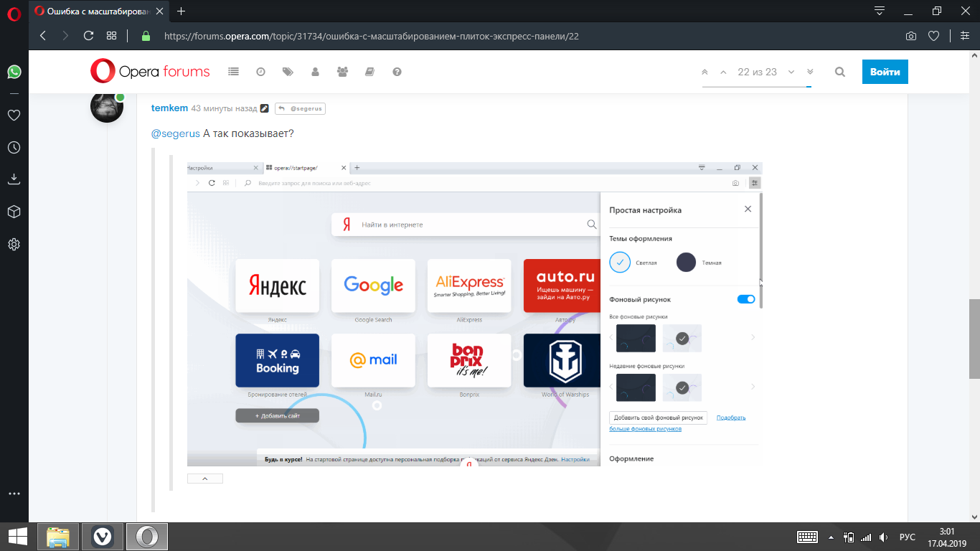The height and width of the screenshot is (551, 980).
Task: Open the sidebar three-dots setup menu
Action: pos(14,494)
